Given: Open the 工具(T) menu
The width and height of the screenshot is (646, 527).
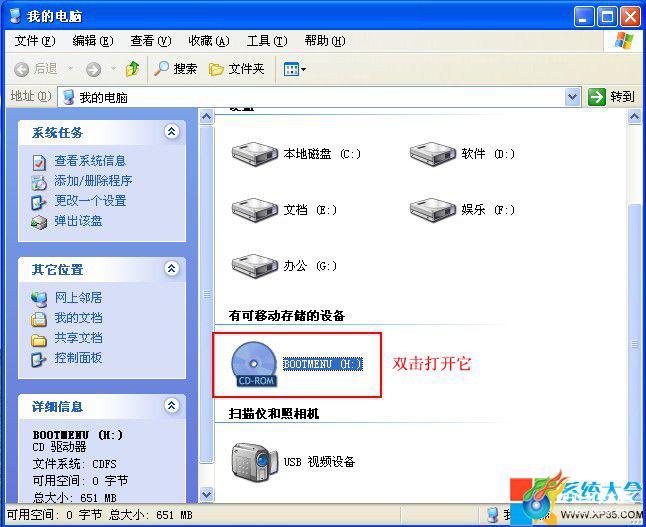Looking at the screenshot, I should [x=267, y=41].
